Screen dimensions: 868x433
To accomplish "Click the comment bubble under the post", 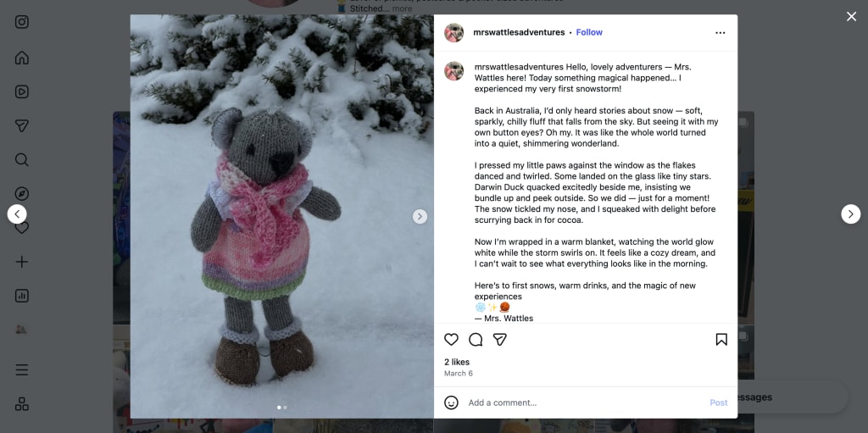I will point(476,340).
